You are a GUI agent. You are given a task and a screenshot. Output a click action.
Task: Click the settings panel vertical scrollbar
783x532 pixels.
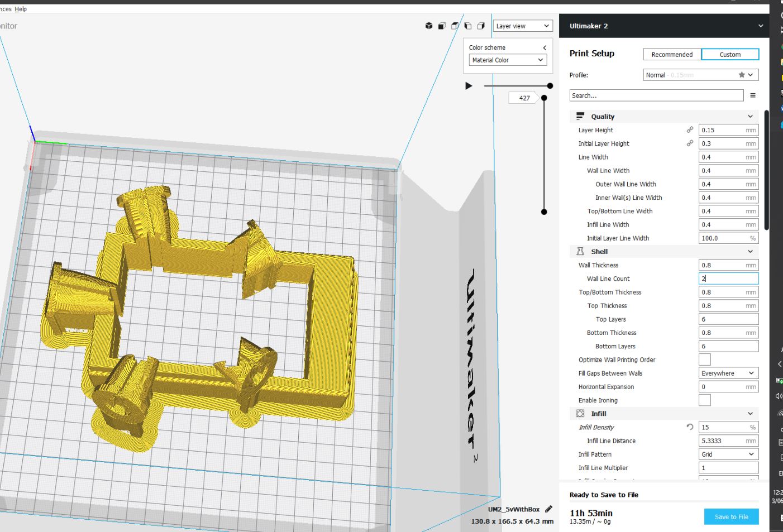tap(766, 170)
